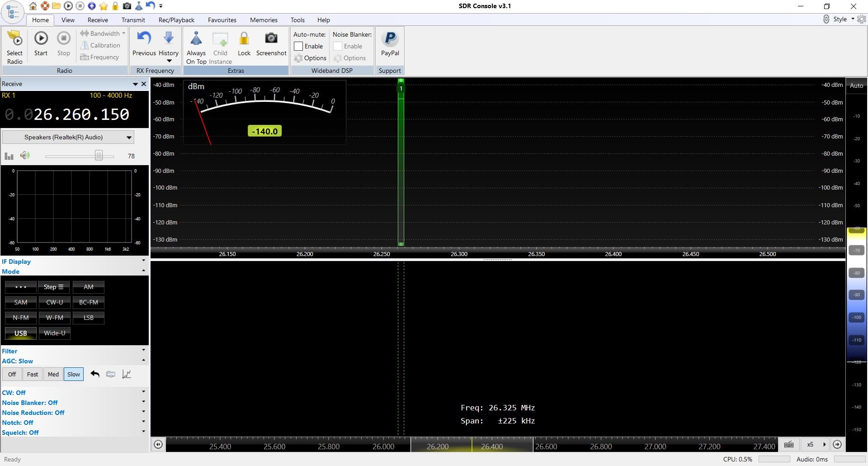Screen dimensions: 868x466
Task: Mute audio with speaker icon
Action: (25, 156)
